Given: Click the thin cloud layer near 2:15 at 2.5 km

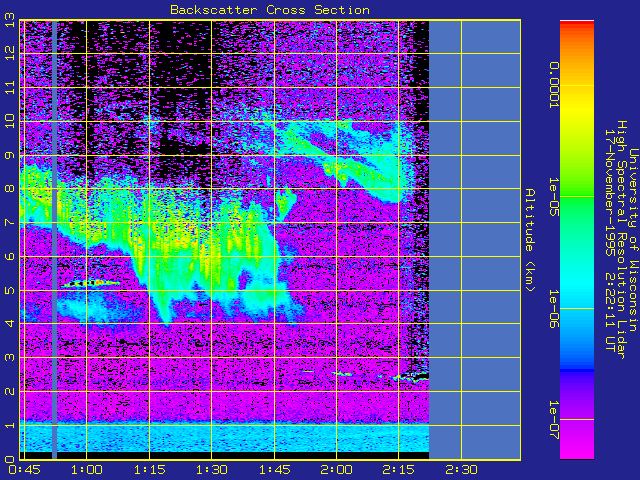Looking at the screenshot, I should click(x=410, y=377).
